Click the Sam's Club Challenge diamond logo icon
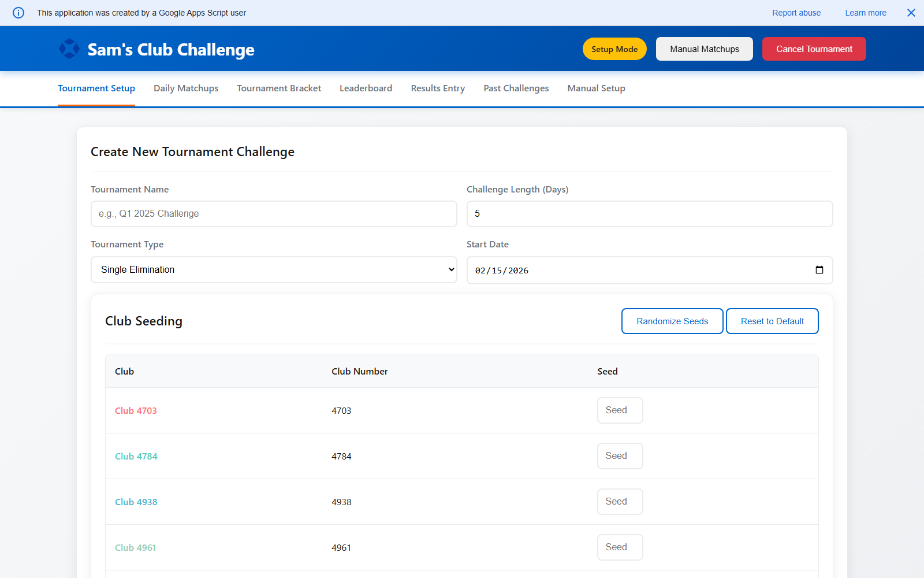The height and width of the screenshot is (578, 924). [x=69, y=49]
